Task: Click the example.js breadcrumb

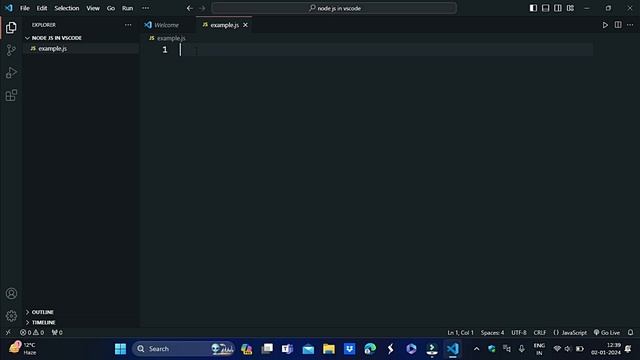Action: point(171,38)
